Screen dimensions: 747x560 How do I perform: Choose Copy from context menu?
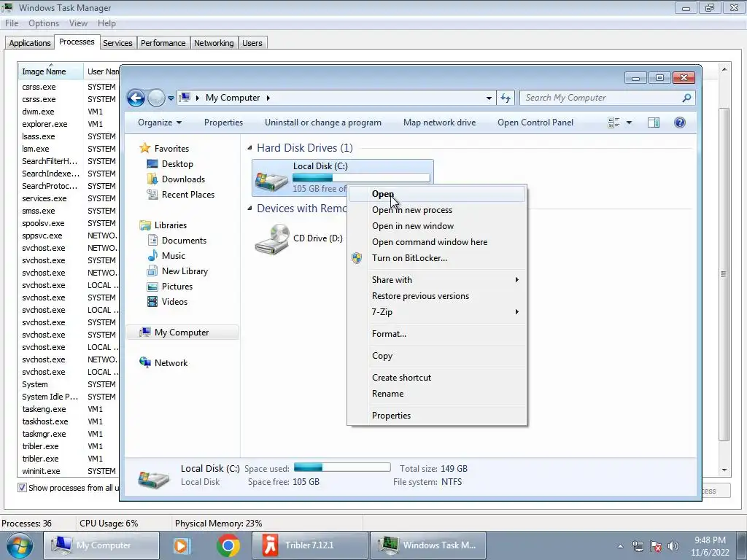437,356
